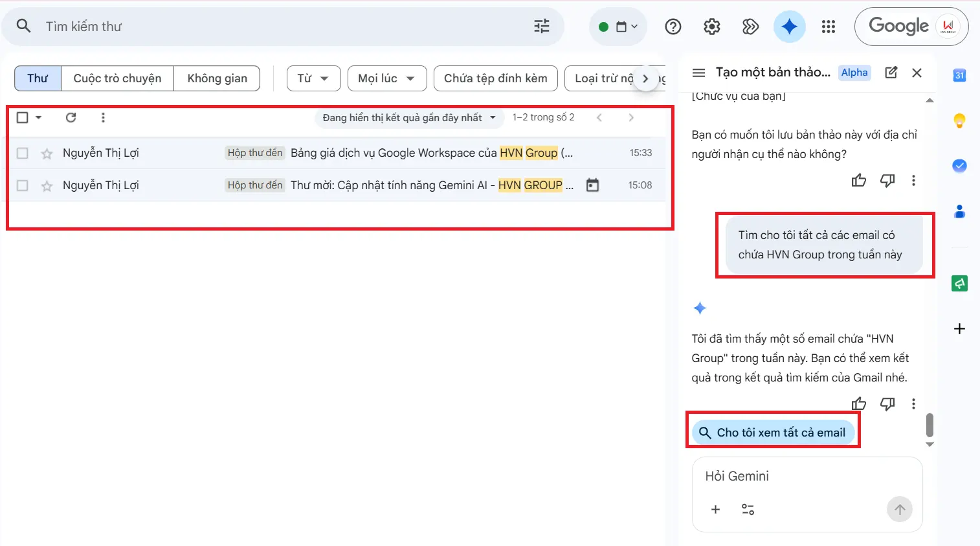
Task: Open Google Keep side panel icon
Action: (x=959, y=120)
